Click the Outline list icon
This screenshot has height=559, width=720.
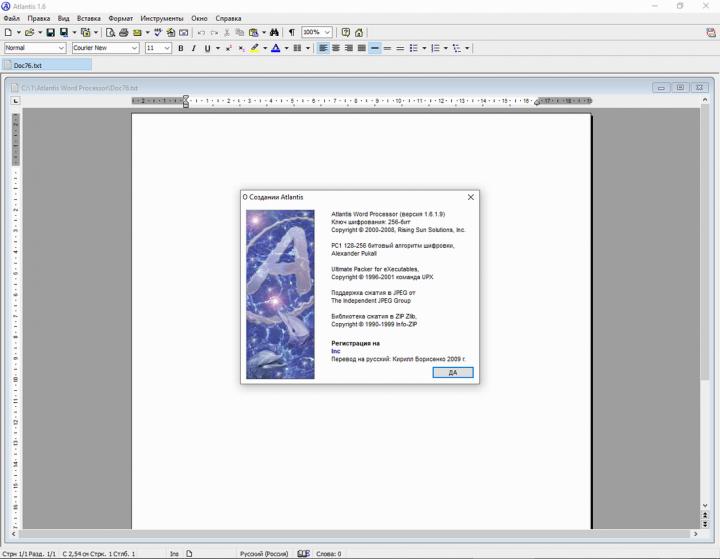[456, 48]
